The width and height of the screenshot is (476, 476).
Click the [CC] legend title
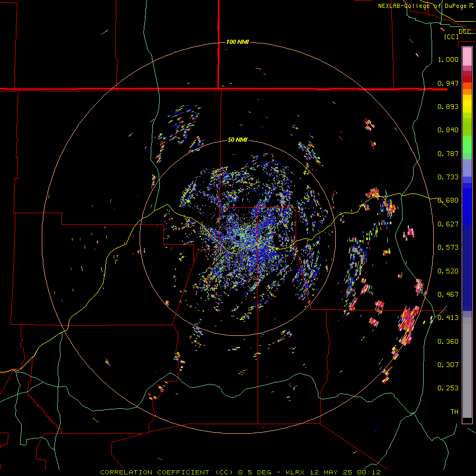451,36
